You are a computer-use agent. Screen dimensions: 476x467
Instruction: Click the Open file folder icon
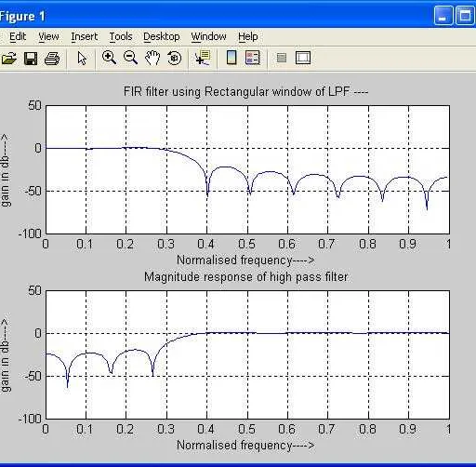click(x=8, y=58)
